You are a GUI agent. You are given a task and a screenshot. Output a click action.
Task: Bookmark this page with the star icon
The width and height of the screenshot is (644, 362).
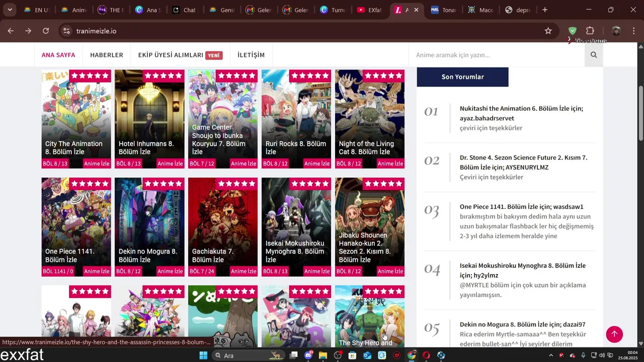(x=548, y=31)
